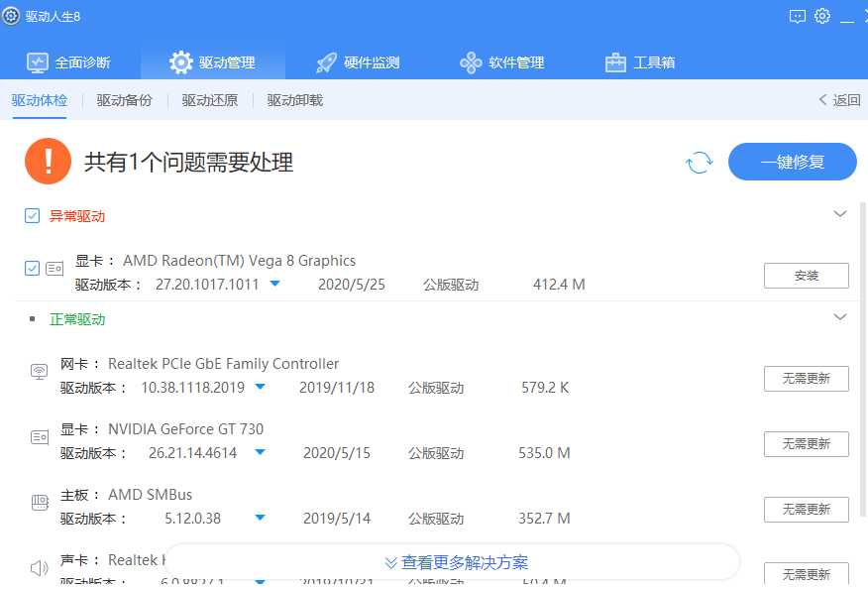The image size is (868, 589).
Task: Click the 正常驱动 green heading
Action: (77, 319)
